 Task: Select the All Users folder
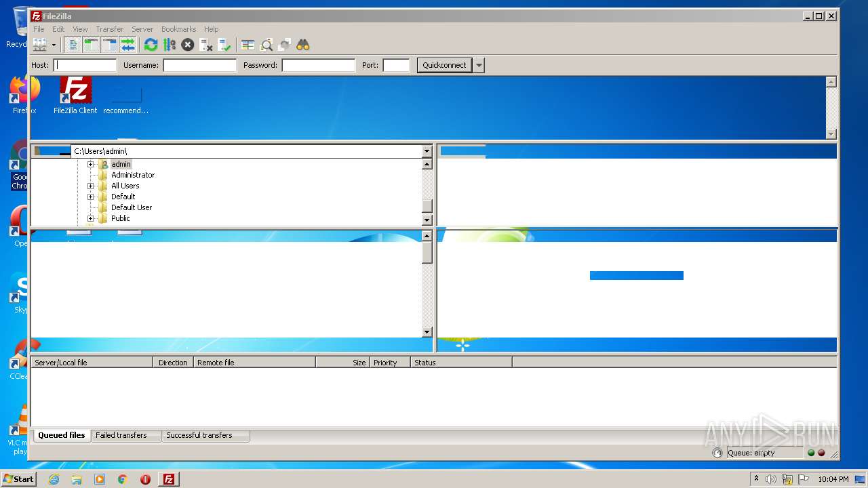[x=125, y=186]
